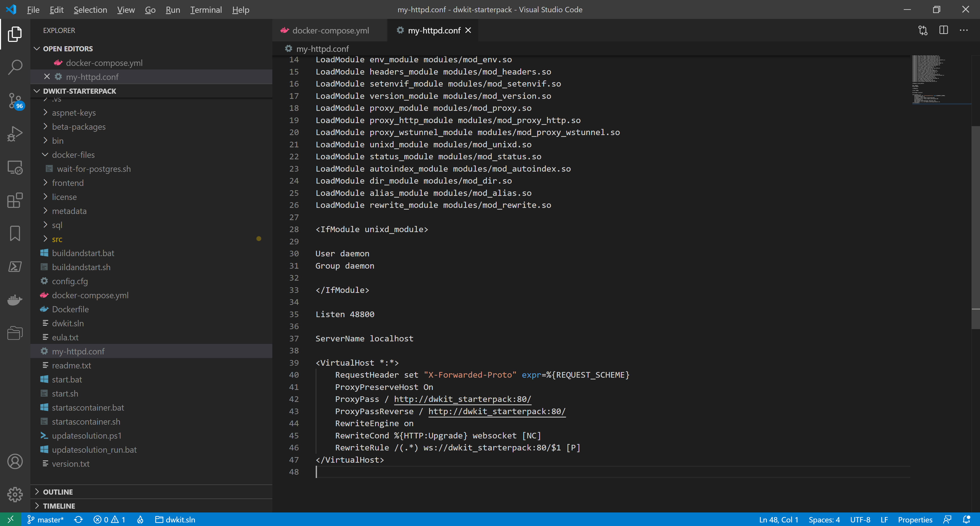Viewport: 980px width, 526px height.
Task: Change language mode via Properties indicator
Action: click(x=915, y=520)
